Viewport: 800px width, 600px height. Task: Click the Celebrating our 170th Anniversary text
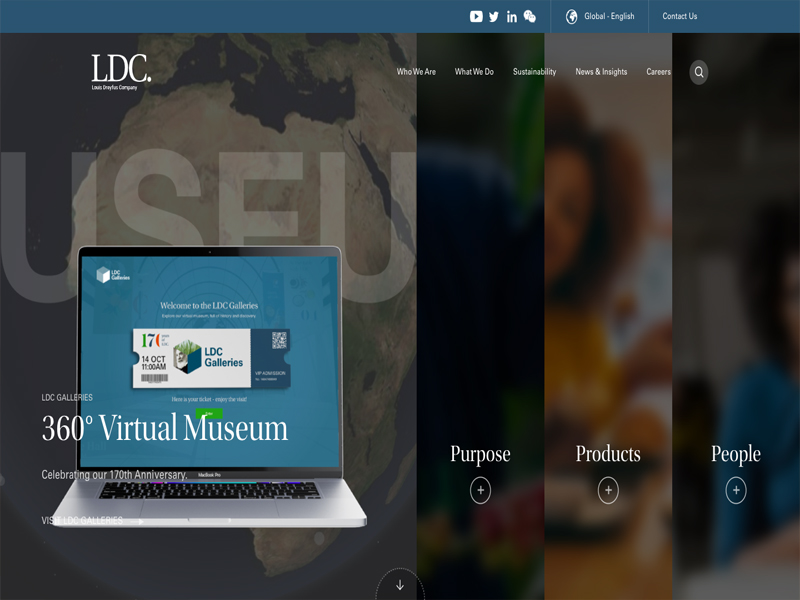[x=114, y=475]
